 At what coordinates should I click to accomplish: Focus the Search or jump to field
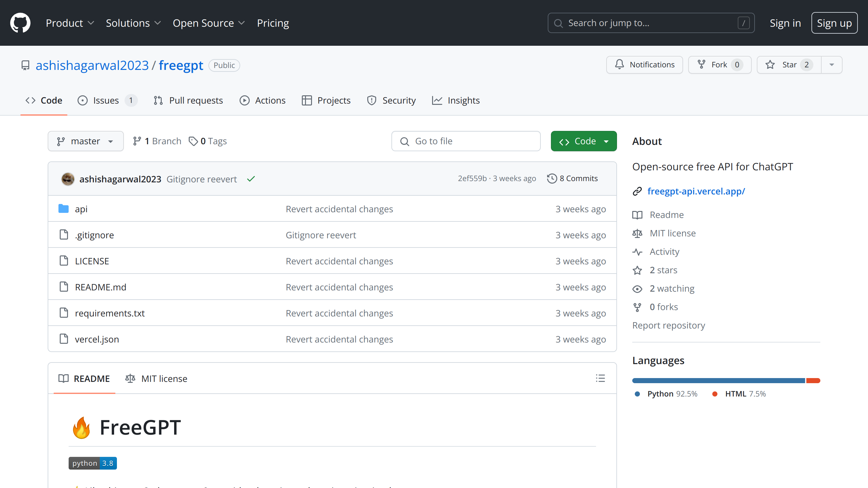651,23
